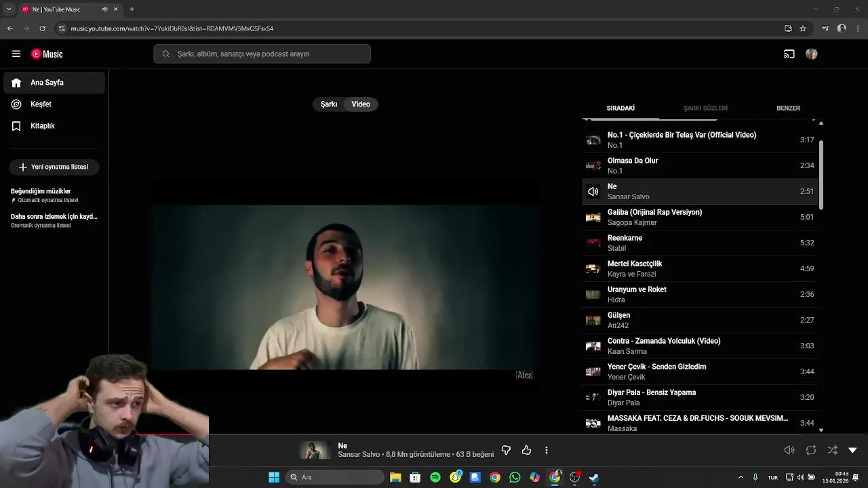
Task: Switch player to Video mode
Action: (361, 104)
